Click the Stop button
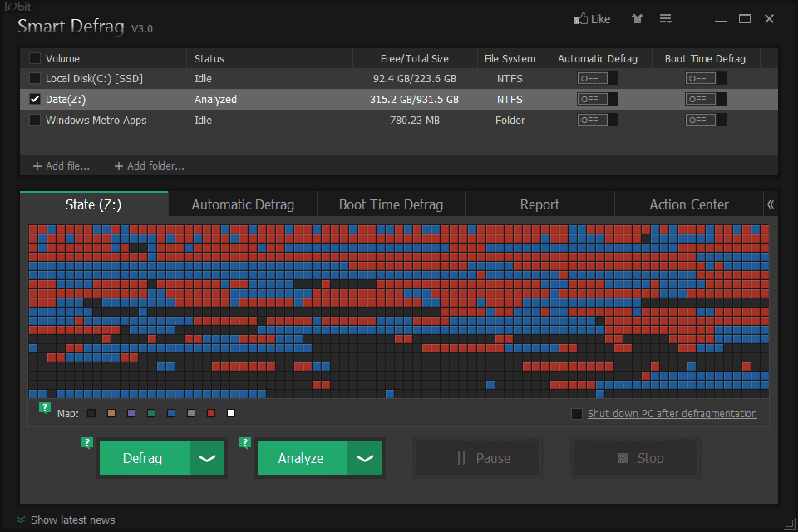 pos(636,458)
